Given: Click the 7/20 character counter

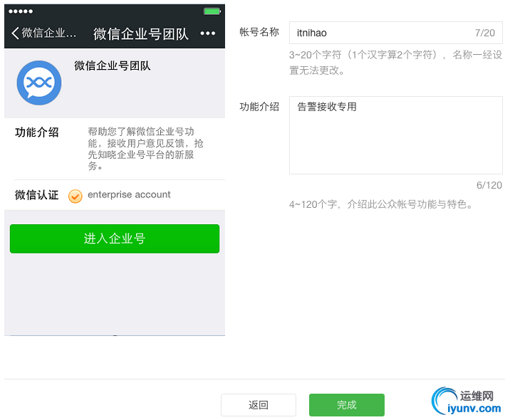Looking at the screenshot, I should 485,33.
